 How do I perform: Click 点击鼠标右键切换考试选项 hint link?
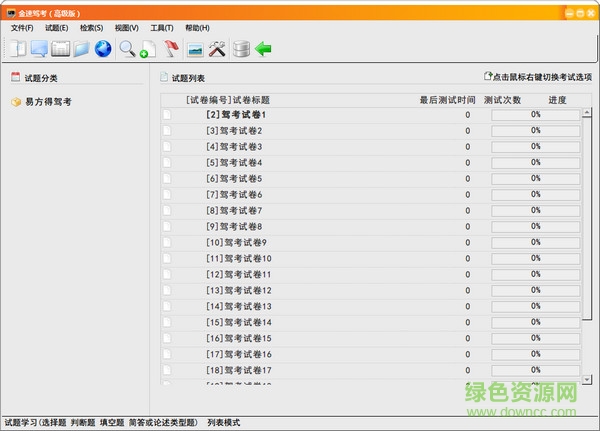click(x=542, y=77)
